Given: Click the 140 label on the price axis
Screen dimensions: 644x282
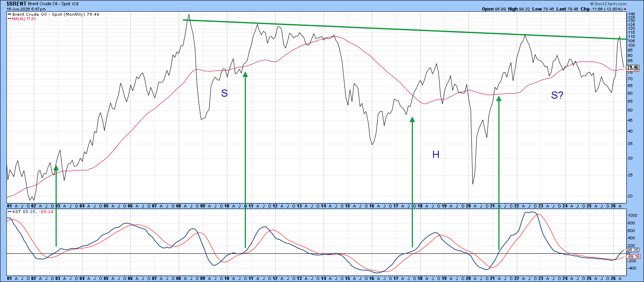Looking at the screenshot, I should point(632,14).
